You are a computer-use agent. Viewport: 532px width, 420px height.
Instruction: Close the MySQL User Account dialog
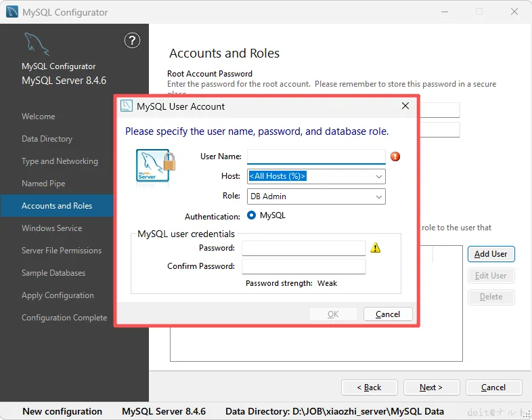point(405,106)
